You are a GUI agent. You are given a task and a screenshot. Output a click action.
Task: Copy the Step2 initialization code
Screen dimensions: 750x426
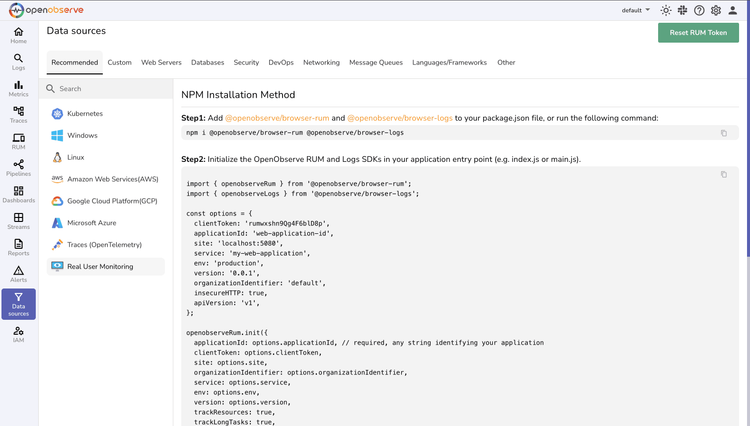tap(724, 175)
